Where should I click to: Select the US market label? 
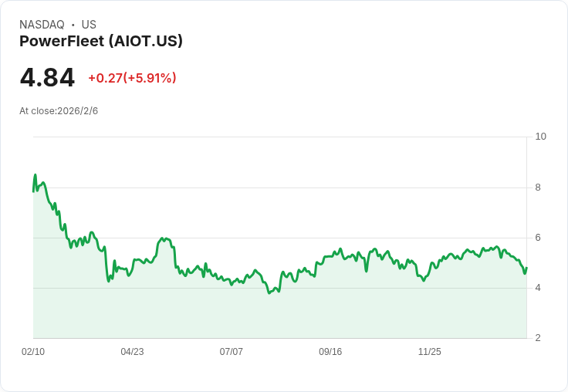coord(89,25)
